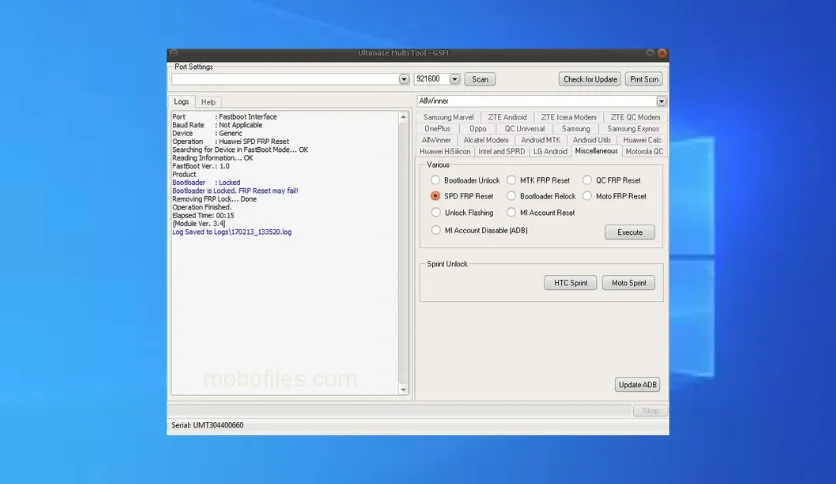Select the Unlock Flashing radio button
836x484 pixels.
pyautogui.click(x=436, y=213)
